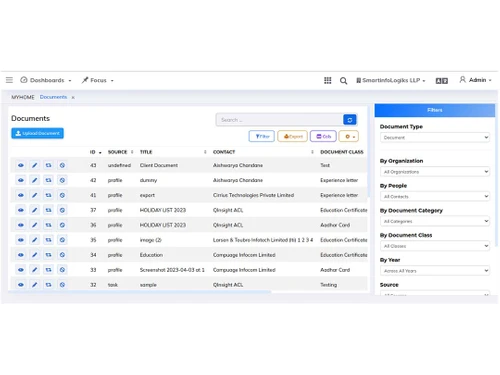
Task: Click the swap icon for document 43
Action: [48, 165]
